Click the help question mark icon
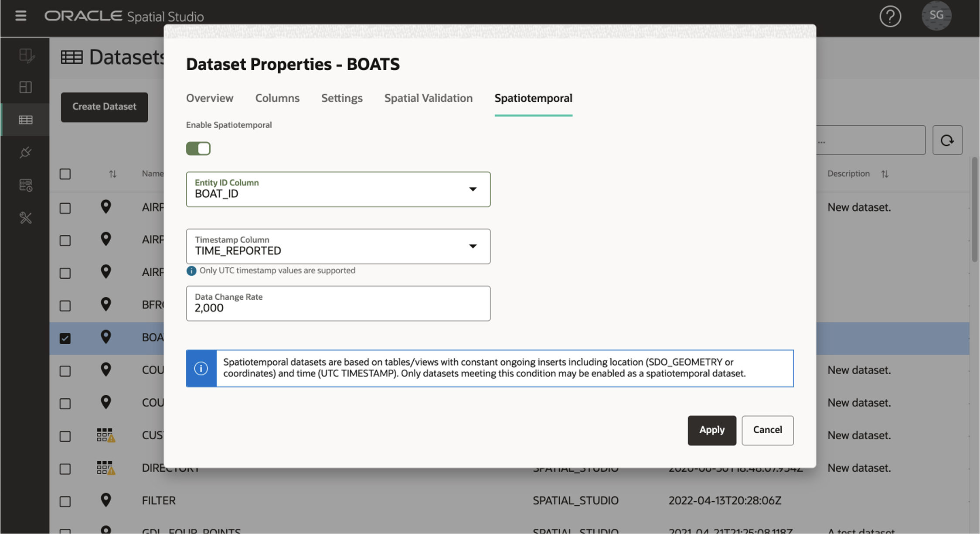This screenshot has height=534, width=980. [x=890, y=17]
